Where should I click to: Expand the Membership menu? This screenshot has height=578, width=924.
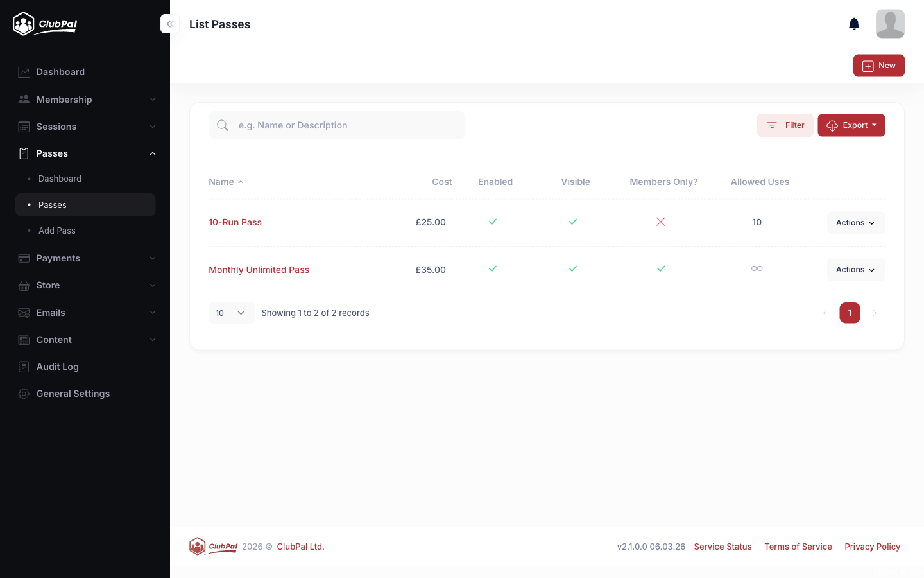click(x=64, y=100)
